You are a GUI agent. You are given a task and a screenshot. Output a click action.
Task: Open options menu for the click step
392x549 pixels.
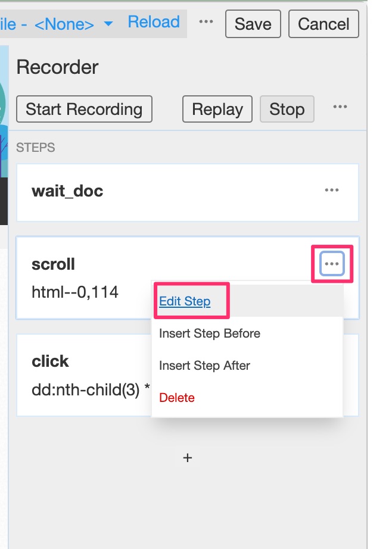[x=332, y=361]
